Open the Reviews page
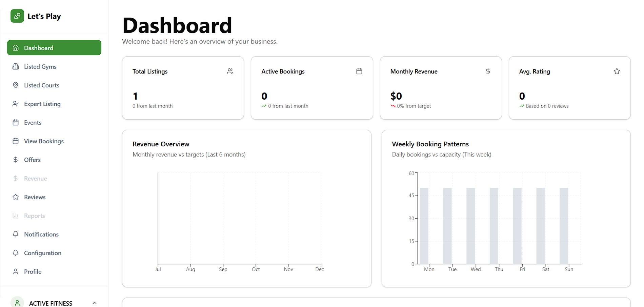 [x=54, y=197]
